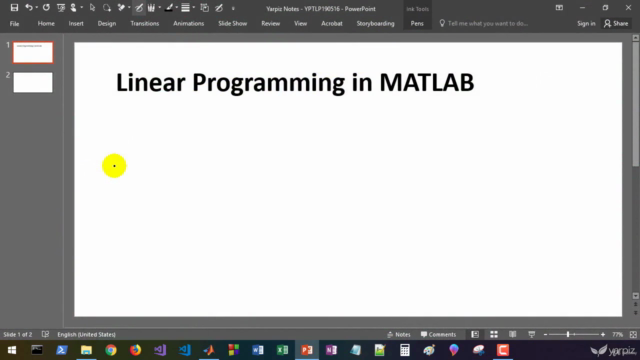
Task: Click the zoom in plus button
Action: tap(603, 335)
